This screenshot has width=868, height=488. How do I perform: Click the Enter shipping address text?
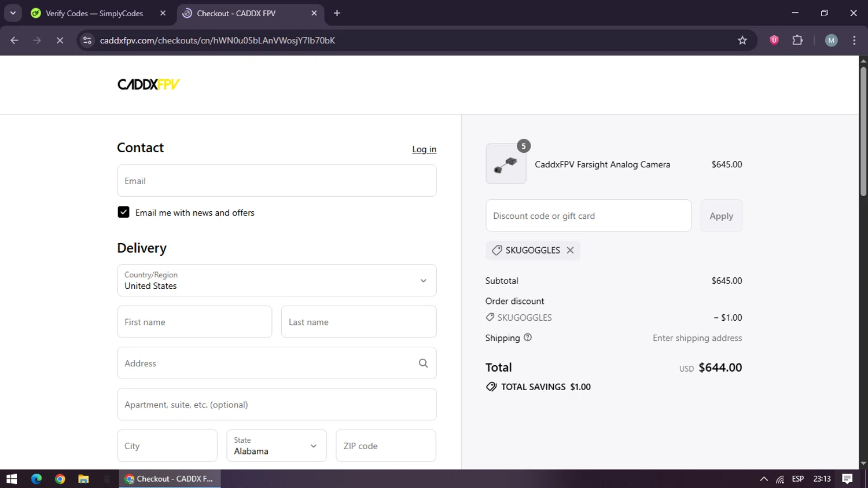pos(697,338)
